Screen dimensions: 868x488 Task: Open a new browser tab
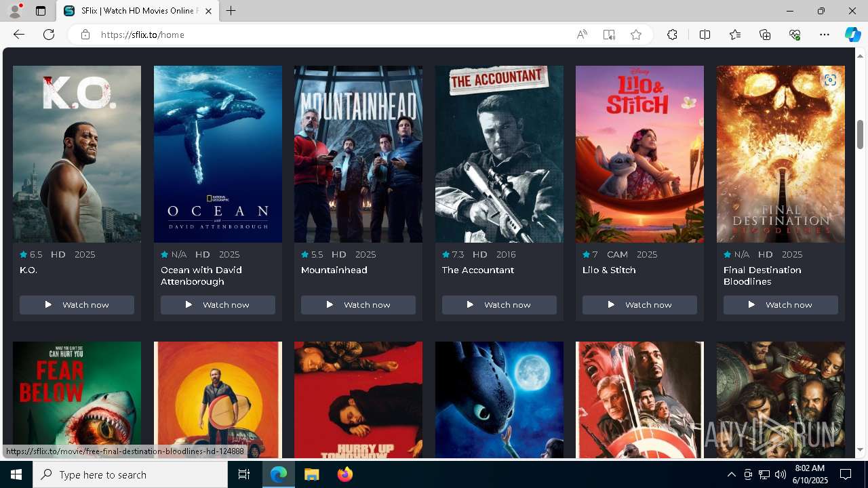[x=231, y=11]
